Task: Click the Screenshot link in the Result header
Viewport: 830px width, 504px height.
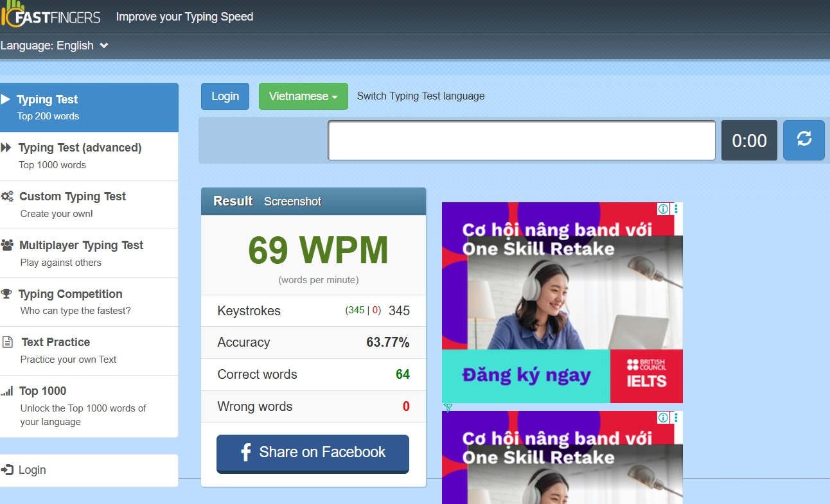Action: pos(292,202)
